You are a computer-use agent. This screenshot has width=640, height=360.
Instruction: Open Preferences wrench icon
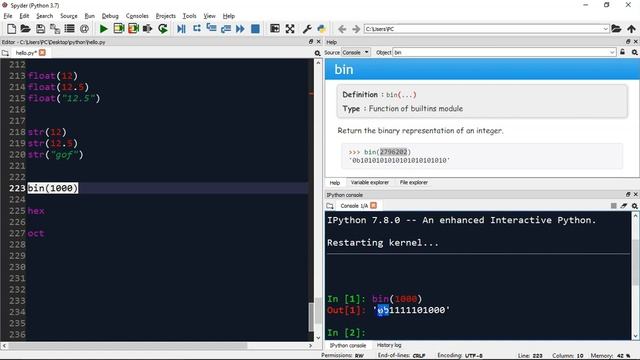click(307, 29)
